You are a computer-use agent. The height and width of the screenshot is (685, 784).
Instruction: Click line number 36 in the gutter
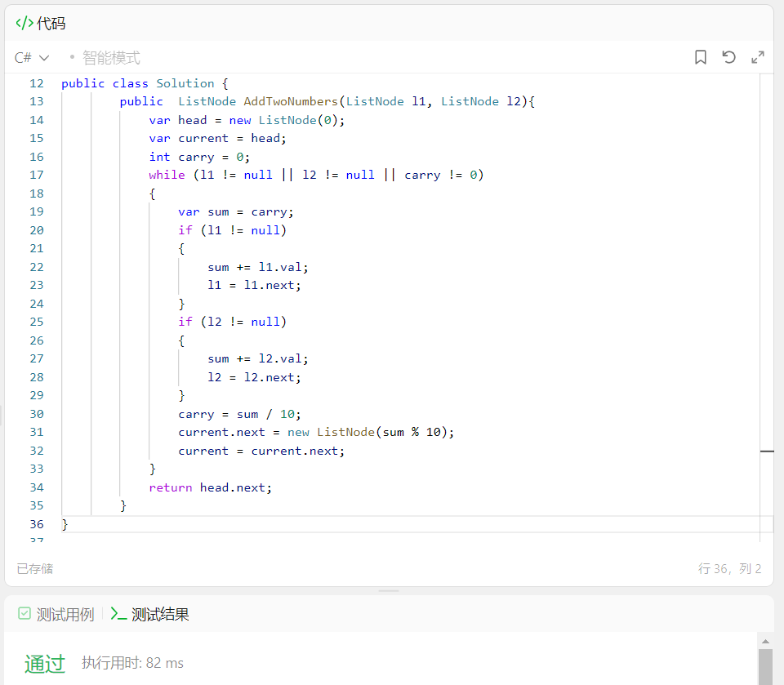37,524
